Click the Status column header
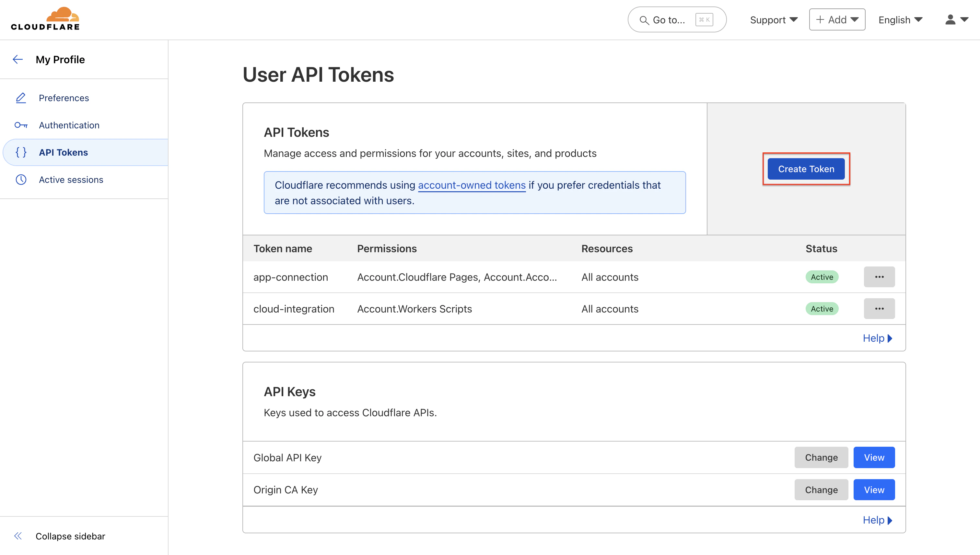The width and height of the screenshot is (980, 555). click(821, 249)
